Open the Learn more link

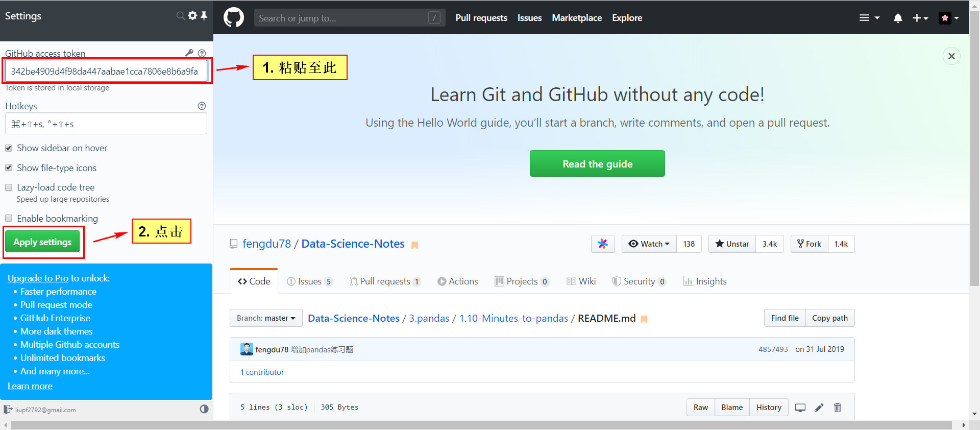[30, 386]
